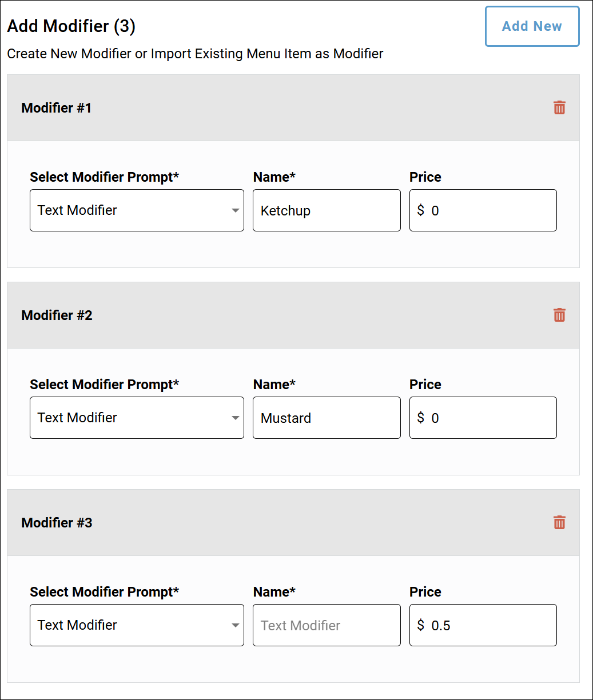Click the Modifier #2 header bar
593x700 pixels.
[x=293, y=315]
